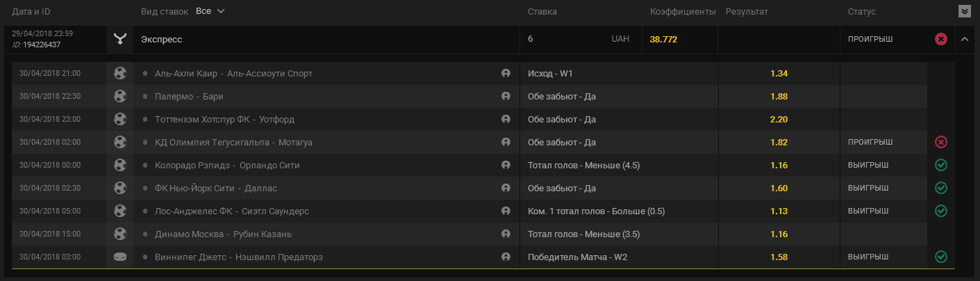Collapse the Экспресс bet details chevron
Screen dimensions: 980x281
coord(965,39)
